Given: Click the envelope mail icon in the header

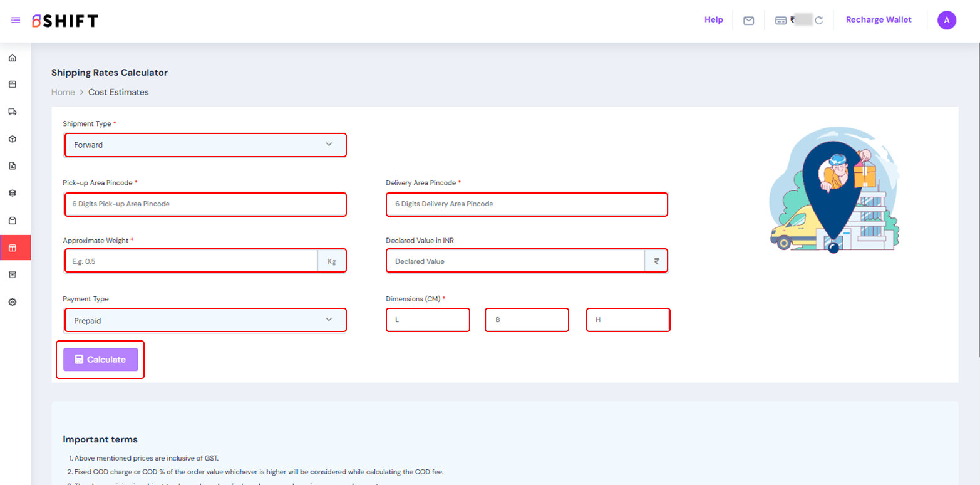Looking at the screenshot, I should point(748,21).
